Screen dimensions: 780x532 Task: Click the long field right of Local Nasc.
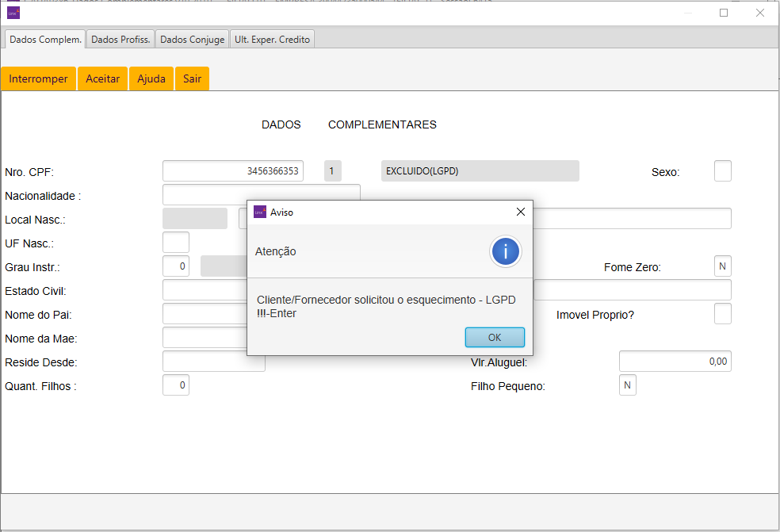(x=633, y=219)
